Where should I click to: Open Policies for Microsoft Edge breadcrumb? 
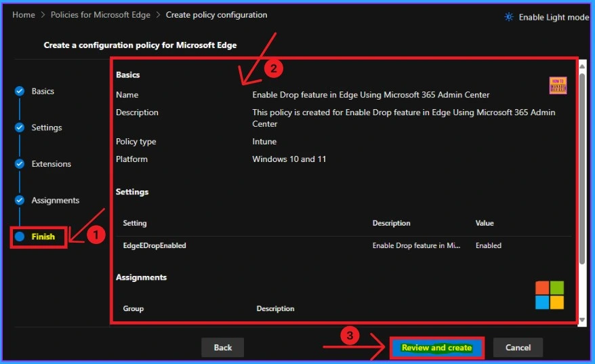100,15
